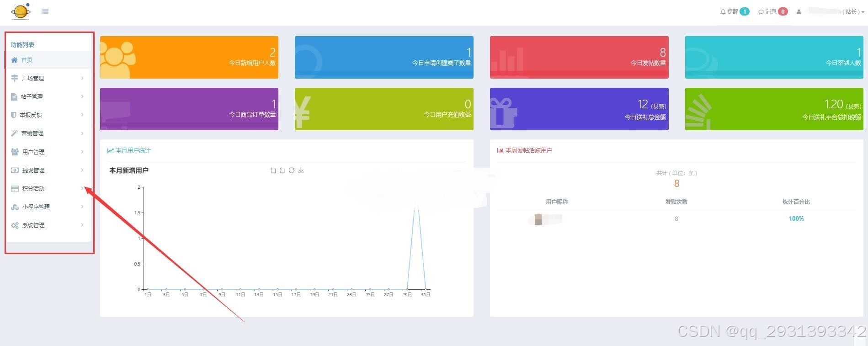Toggle the sidebar with the hamburger list icon
The width and height of the screenshot is (868, 346).
[x=45, y=11]
